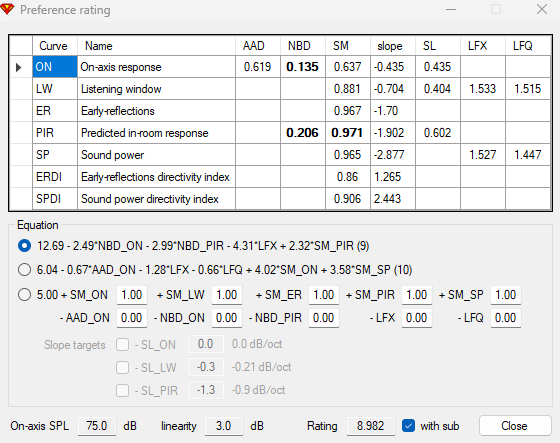Click the row selector arrow beside ON
Screen dimensions: 560x443
(x=19, y=67)
